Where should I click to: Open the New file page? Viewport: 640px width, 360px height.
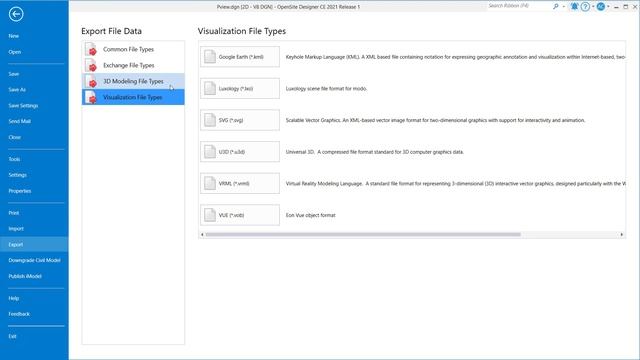[14, 36]
